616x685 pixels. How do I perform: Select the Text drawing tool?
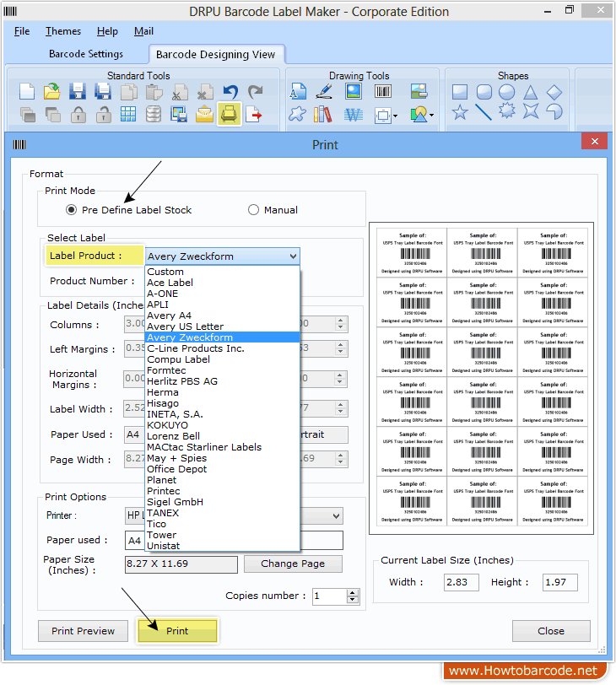tap(299, 91)
